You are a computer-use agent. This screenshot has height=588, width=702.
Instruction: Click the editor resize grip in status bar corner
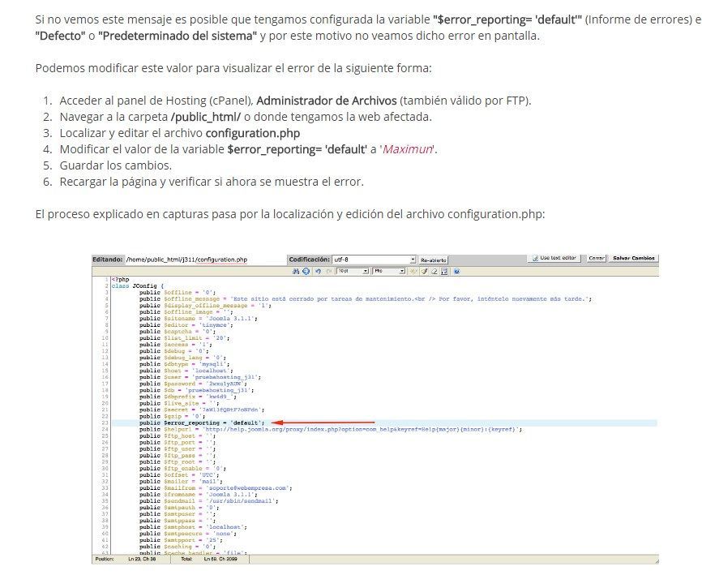[656, 560]
